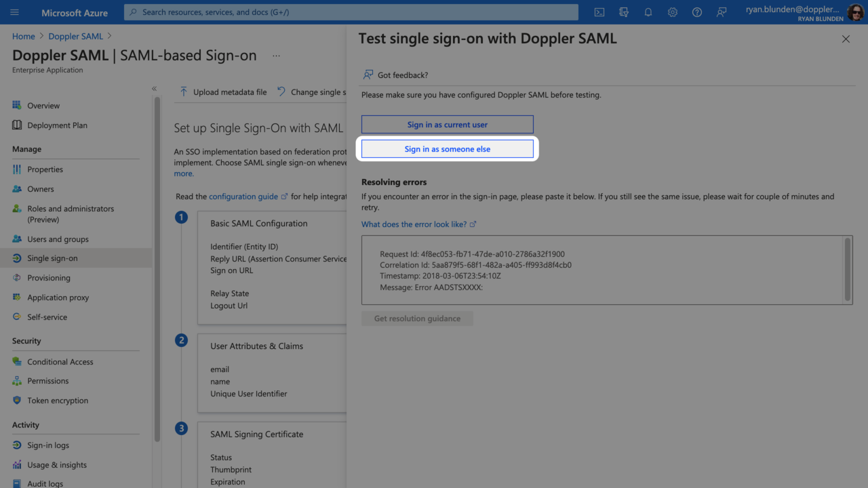Open Token encryption in the sidebar
This screenshot has height=488, width=868.
point(58,401)
